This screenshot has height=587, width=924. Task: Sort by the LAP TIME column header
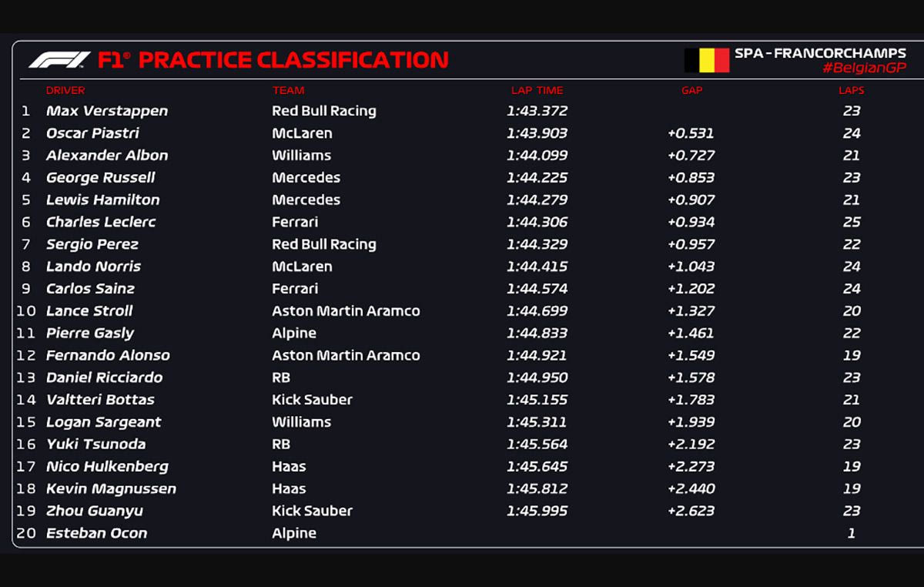pyautogui.click(x=537, y=91)
